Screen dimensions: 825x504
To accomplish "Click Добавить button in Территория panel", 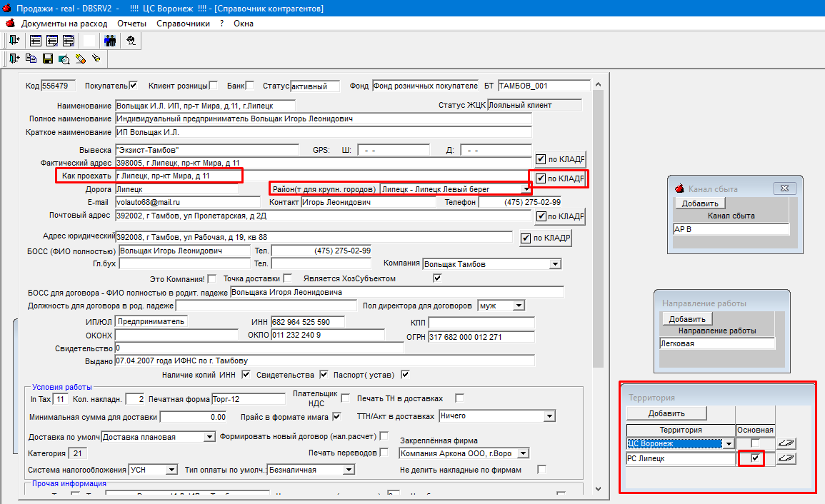I will [x=666, y=413].
